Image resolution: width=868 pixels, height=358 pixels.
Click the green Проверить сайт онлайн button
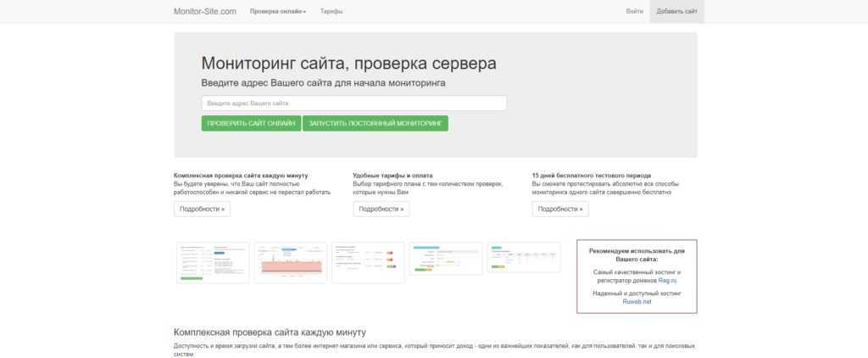[250, 124]
